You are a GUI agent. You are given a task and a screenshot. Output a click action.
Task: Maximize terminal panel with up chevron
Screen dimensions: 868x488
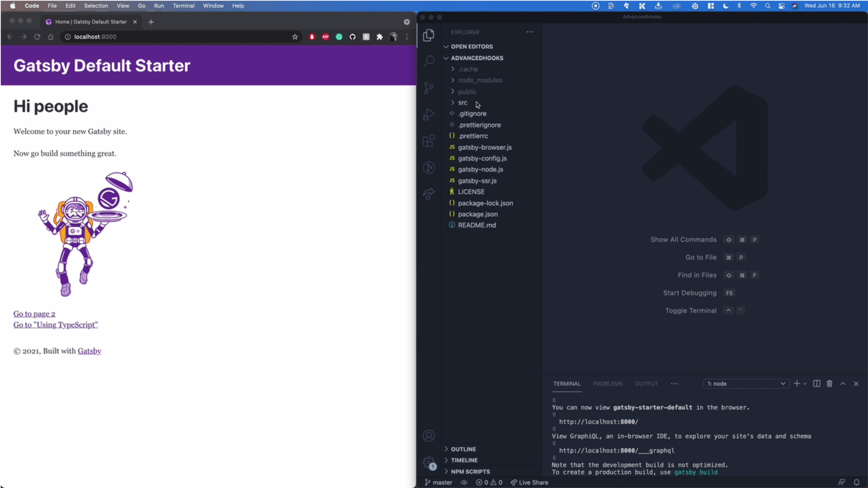point(843,384)
